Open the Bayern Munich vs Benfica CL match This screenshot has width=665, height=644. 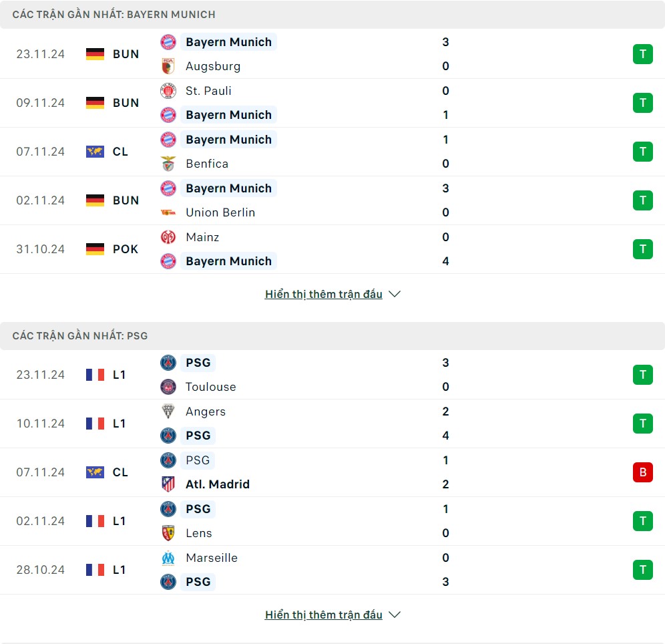pos(332,152)
